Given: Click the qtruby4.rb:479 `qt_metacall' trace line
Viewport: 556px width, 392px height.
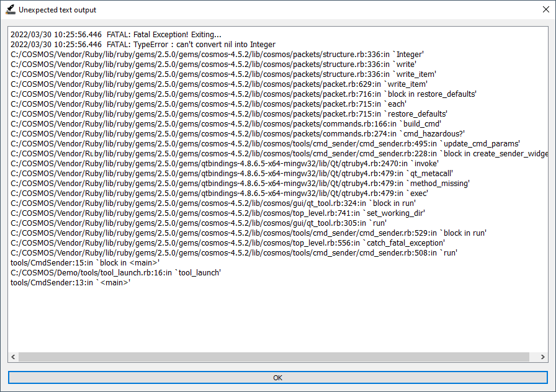Looking at the screenshot, I should 232,173.
